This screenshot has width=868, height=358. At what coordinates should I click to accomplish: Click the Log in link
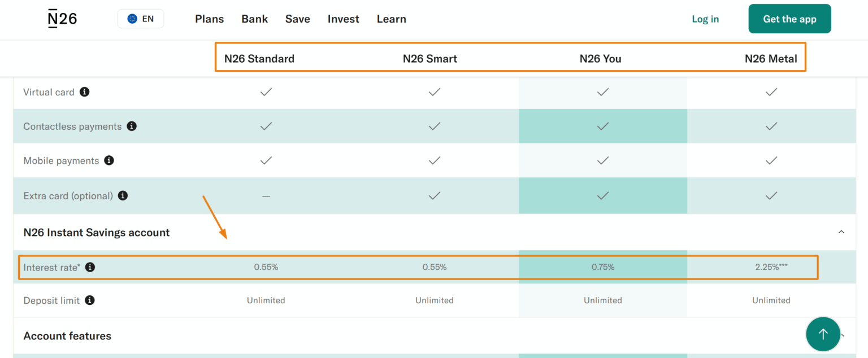705,19
